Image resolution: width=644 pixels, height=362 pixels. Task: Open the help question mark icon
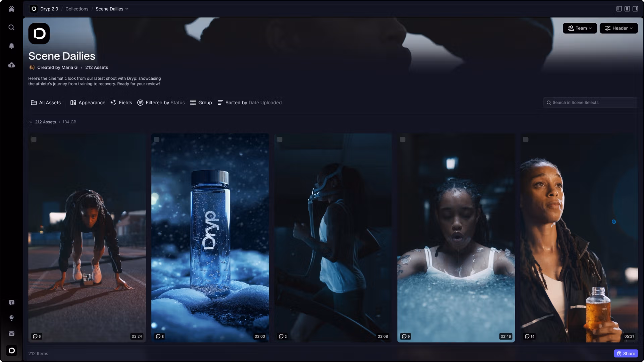coord(11,303)
